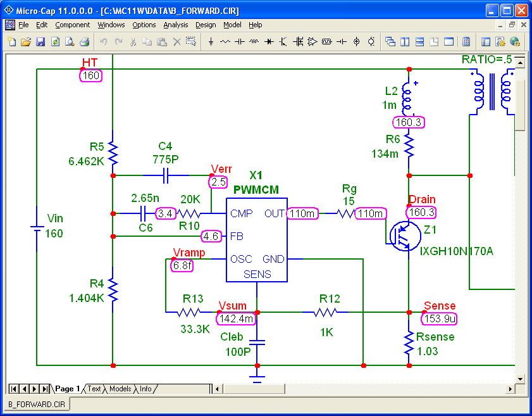Click the horizontal scrollbar right arrow
Viewport: 532px width, 416px height.
pyautogui.click(x=511, y=388)
